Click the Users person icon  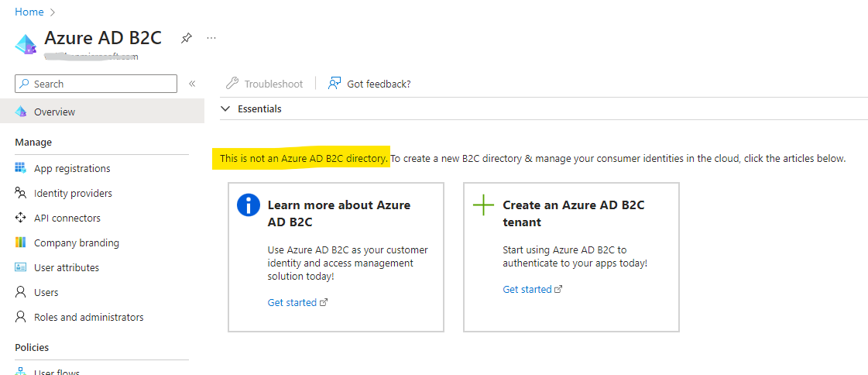(20, 292)
